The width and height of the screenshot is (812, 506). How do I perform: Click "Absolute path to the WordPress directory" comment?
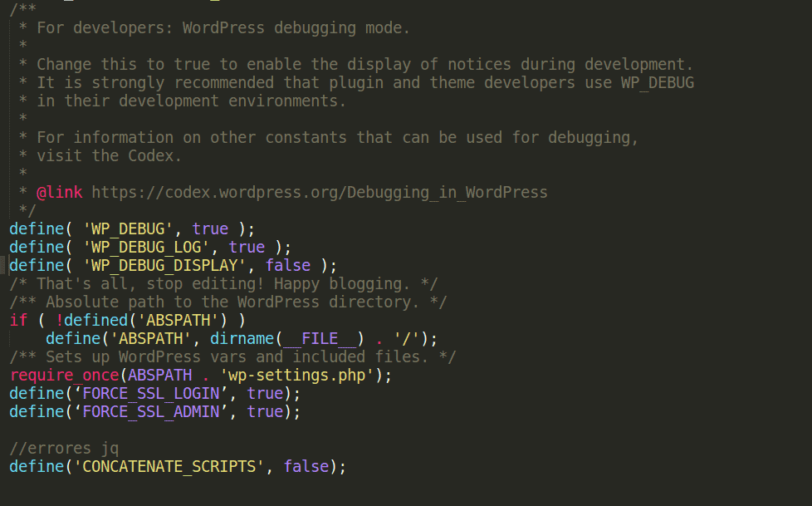tap(228, 302)
